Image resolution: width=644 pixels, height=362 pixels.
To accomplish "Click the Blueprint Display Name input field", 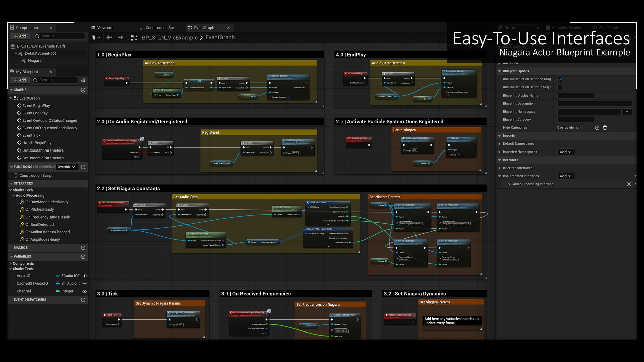I will coord(576,96).
